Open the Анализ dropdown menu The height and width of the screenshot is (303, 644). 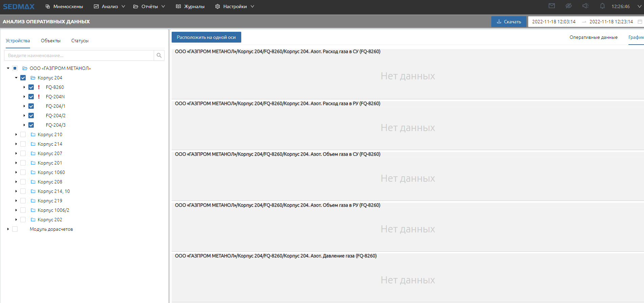pyautogui.click(x=110, y=6)
